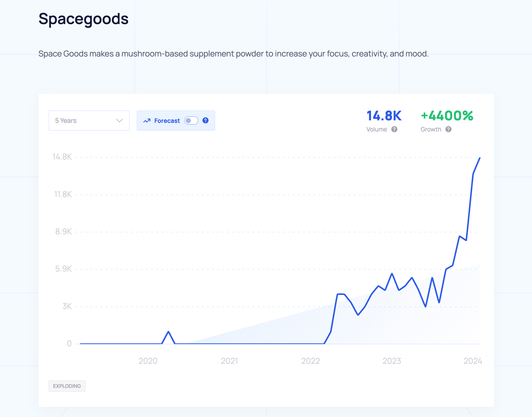Click the Volume label text
The height and width of the screenshot is (417, 532).
377,129
